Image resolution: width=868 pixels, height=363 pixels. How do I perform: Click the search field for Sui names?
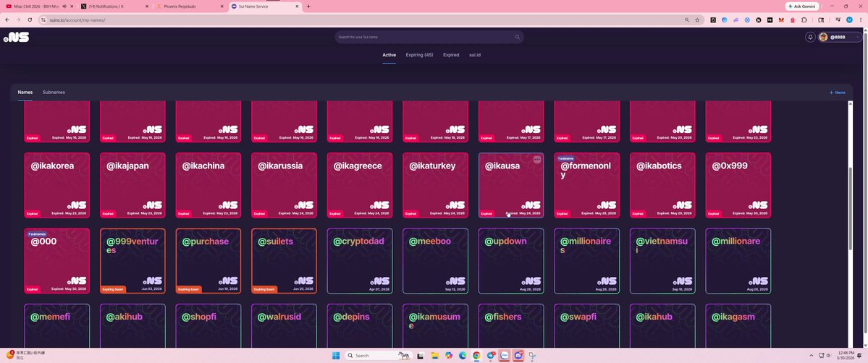coord(429,37)
